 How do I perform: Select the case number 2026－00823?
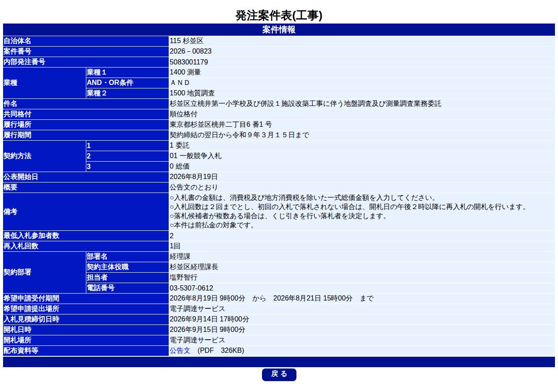(191, 51)
